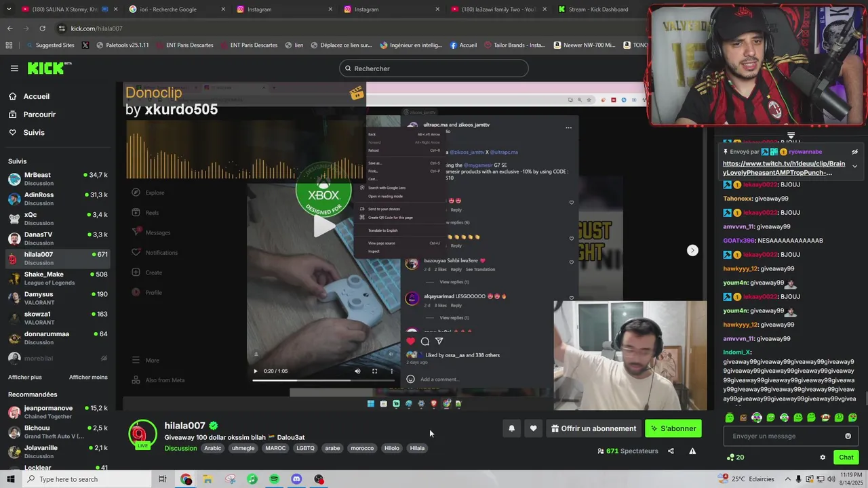Open Jolavanille recommended channel

[58, 451]
